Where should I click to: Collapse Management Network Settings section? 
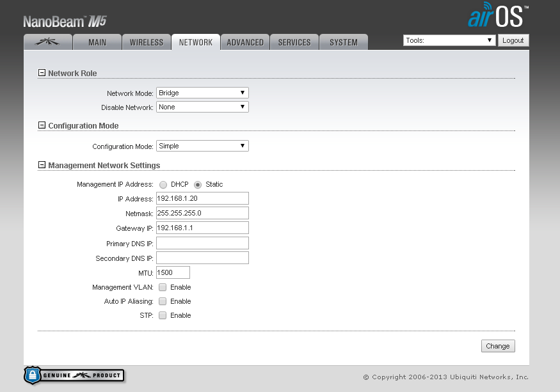point(42,165)
